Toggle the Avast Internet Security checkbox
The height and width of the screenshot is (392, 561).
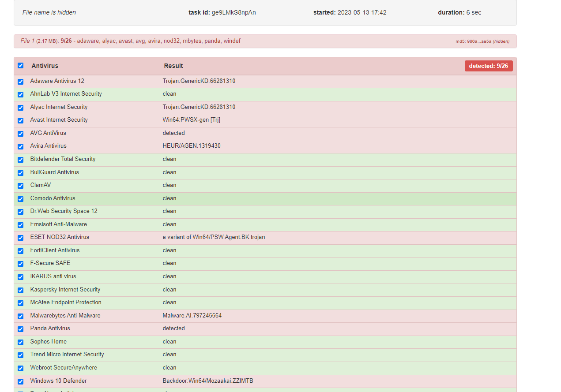[x=20, y=120]
